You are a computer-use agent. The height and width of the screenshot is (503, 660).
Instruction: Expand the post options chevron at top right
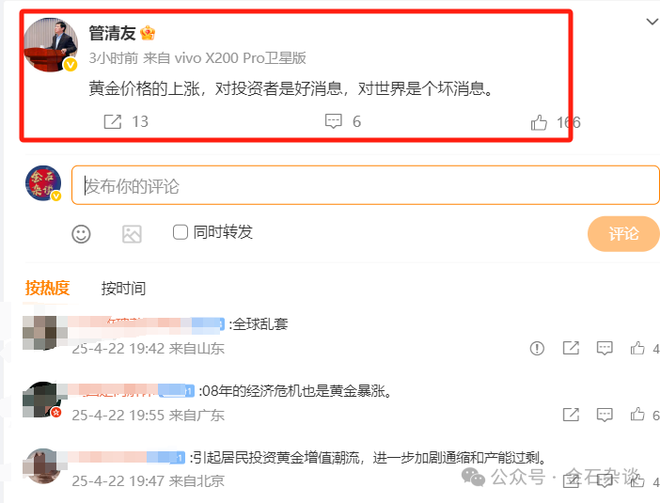[652, 21]
